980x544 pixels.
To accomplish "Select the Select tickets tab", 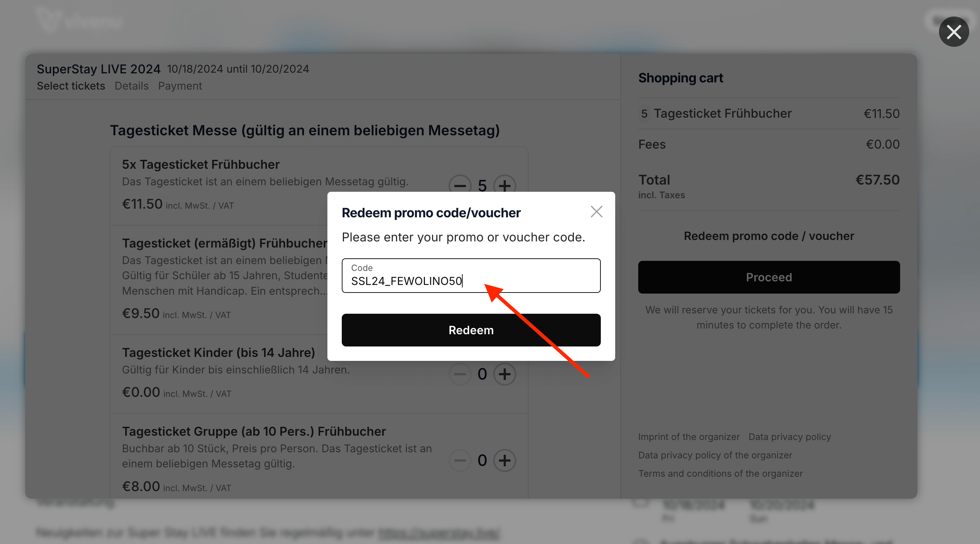I will [71, 85].
